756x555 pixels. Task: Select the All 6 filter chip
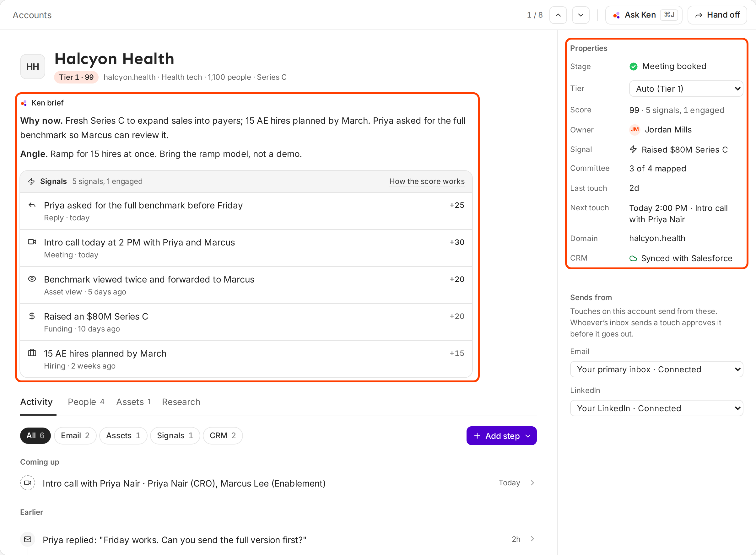[x=35, y=436]
